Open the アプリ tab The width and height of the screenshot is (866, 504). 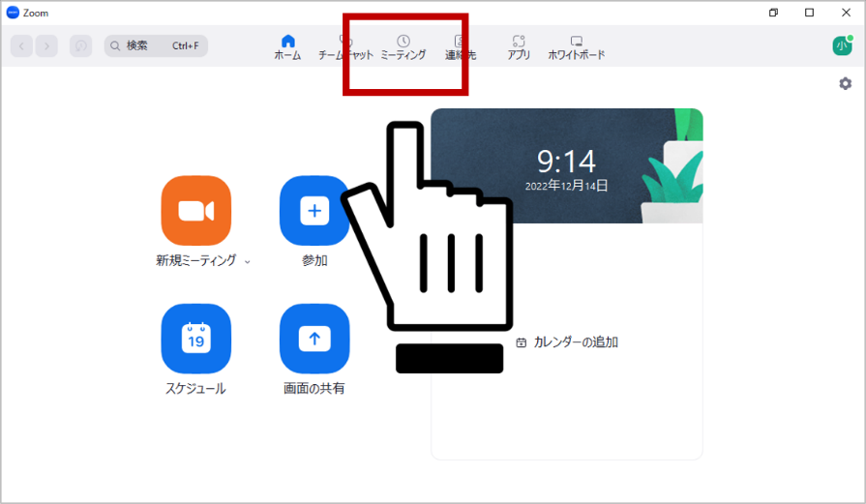point(519,47)
